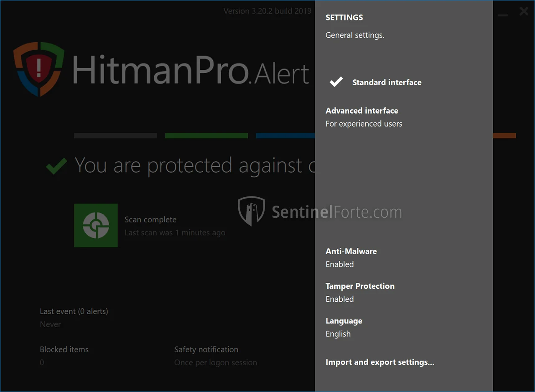Click the green Scan complete tile icon
The height and width of the screenshot is (392, 535).
96,225
